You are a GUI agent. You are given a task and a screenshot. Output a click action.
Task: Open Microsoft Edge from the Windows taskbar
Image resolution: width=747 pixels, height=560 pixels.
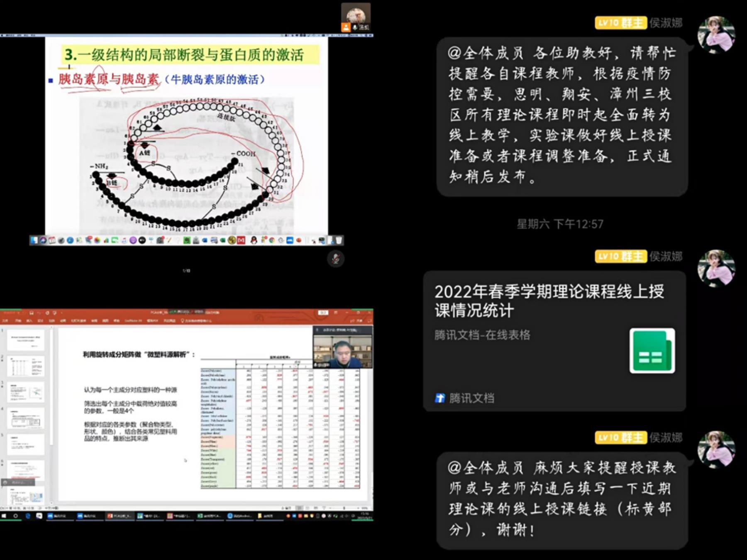[28, 516]
